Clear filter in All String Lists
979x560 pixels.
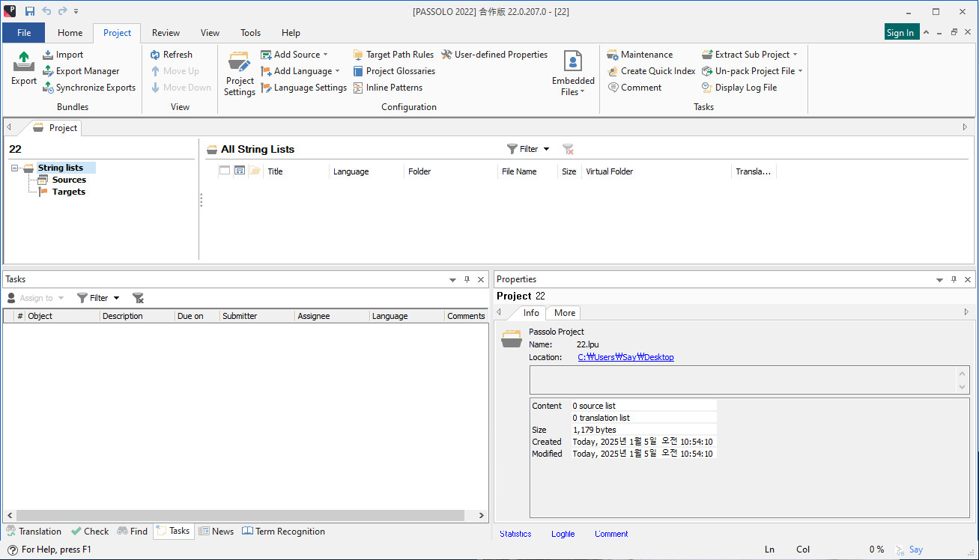(x=568, y=149)
